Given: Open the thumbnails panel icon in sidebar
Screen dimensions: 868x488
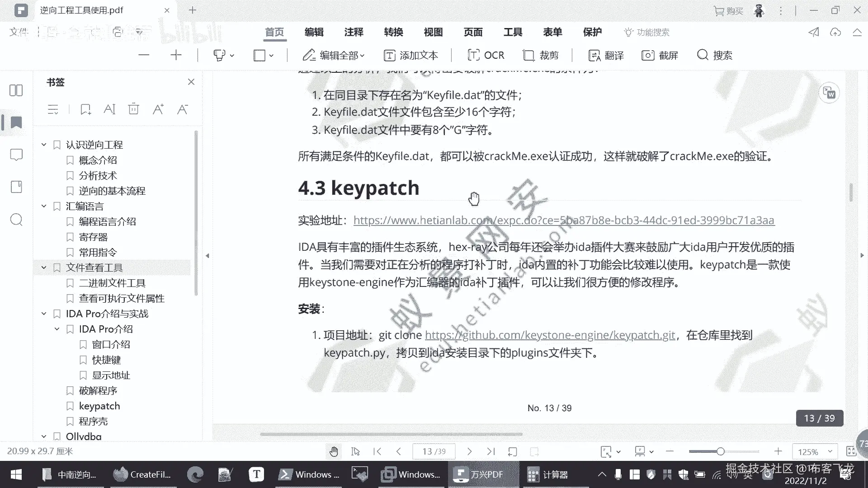Looking at the screenshot, I should 16,90.
